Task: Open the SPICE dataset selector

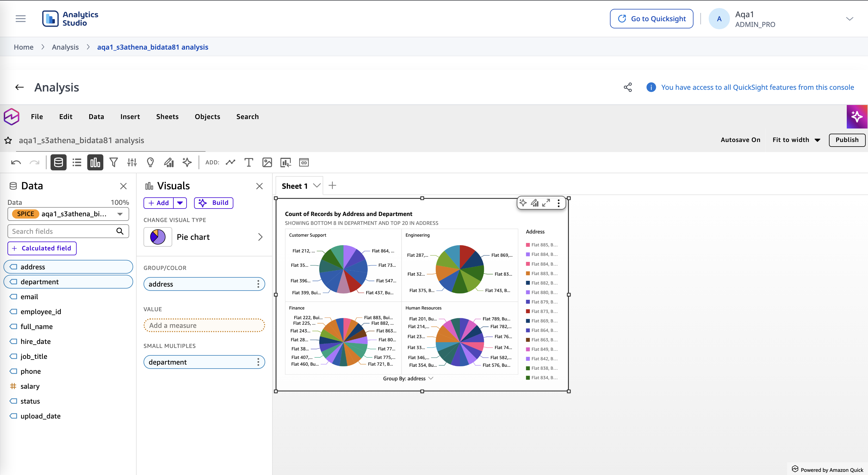Action: click(68, 214)
